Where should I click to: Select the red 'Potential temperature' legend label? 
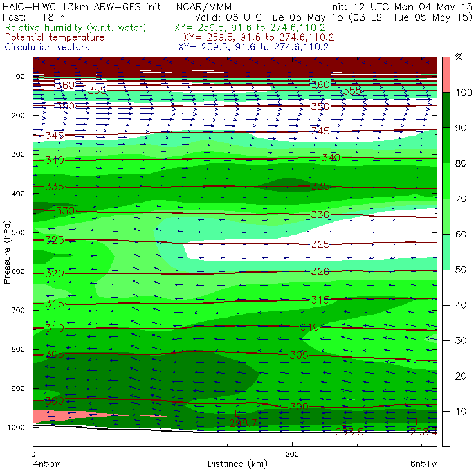tap(55, 37)
